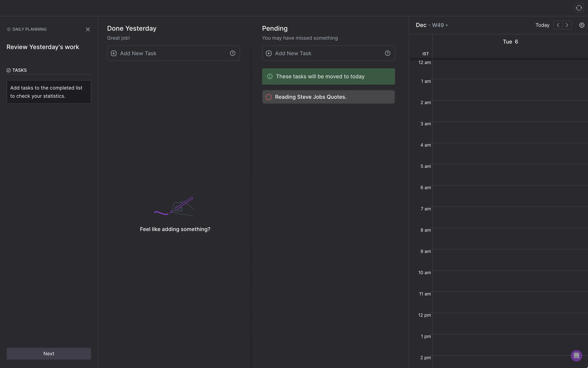
Task: Click the IST timezone label
Action: (x=425, y=54)
